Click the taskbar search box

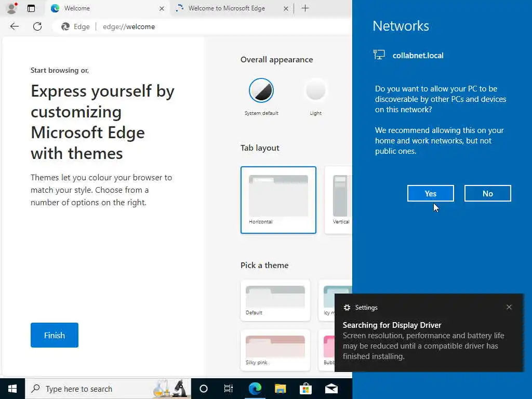(108, 389)
